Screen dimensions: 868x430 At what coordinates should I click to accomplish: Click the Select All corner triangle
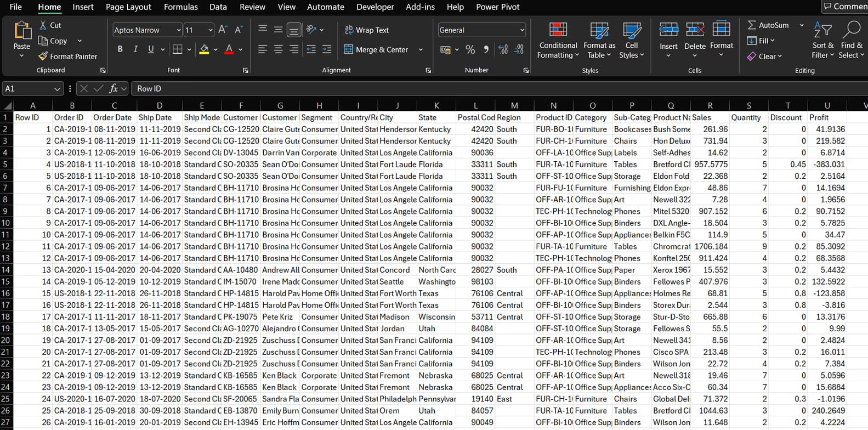point(8,105)
